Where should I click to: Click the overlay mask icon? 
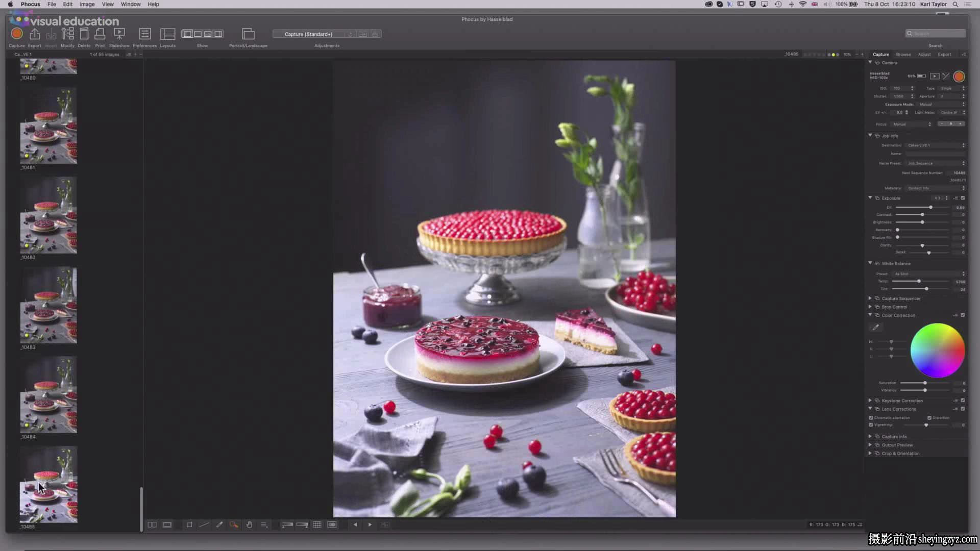click(332, 524)
